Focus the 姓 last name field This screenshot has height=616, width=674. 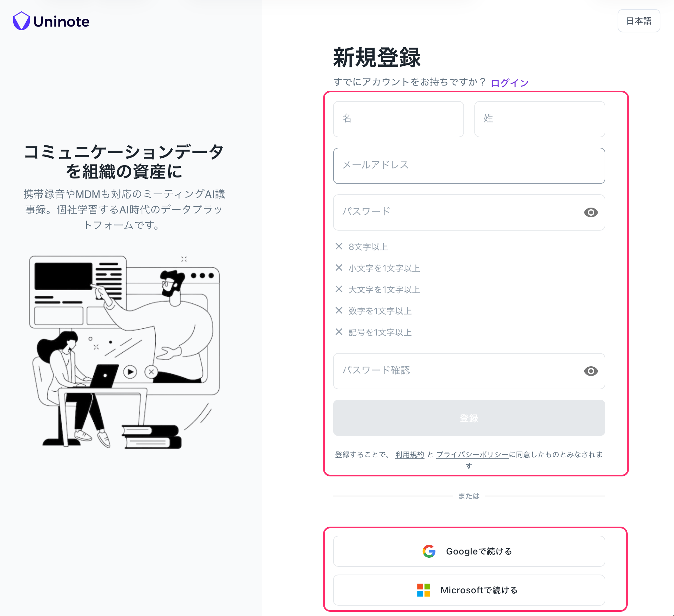point(540,119)
